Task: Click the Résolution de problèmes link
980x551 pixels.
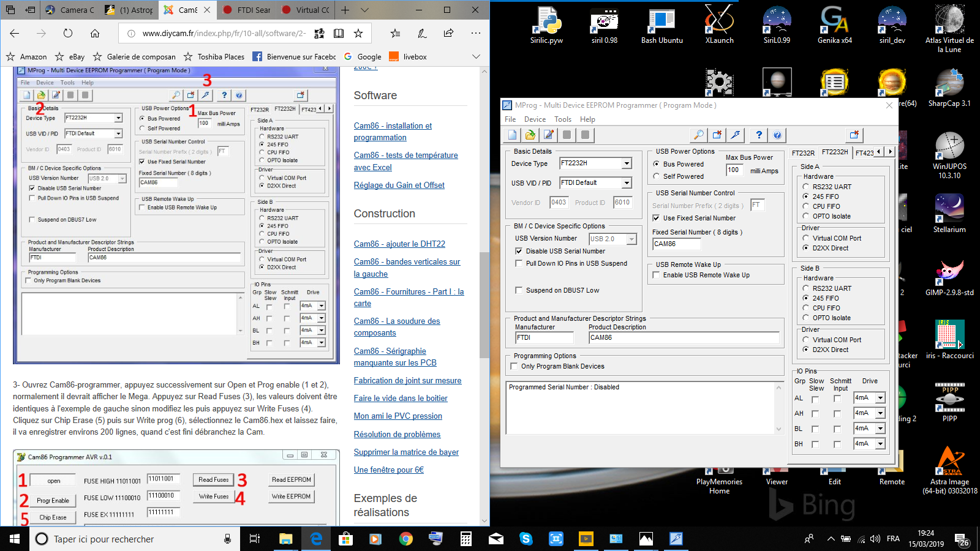Action: [x=397, y=435]
